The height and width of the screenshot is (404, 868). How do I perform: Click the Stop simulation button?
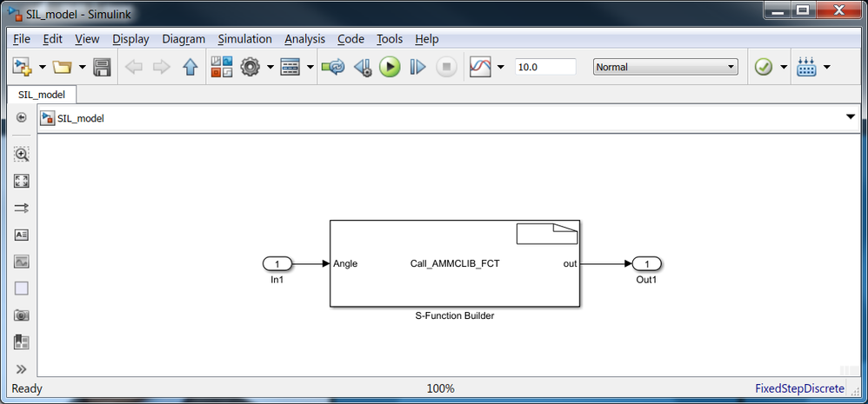(446, 67)
